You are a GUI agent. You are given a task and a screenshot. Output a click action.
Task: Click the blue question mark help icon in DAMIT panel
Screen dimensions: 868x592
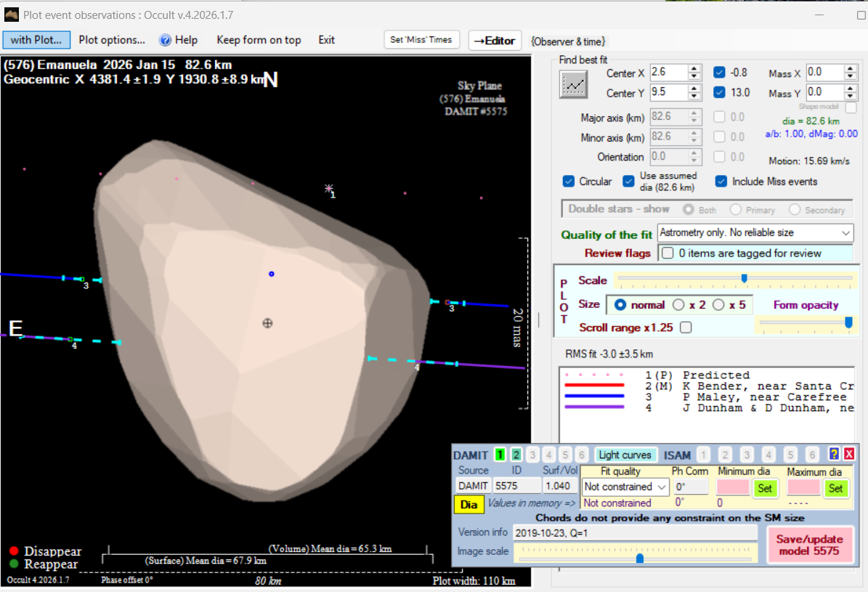(x=833, y=454)
